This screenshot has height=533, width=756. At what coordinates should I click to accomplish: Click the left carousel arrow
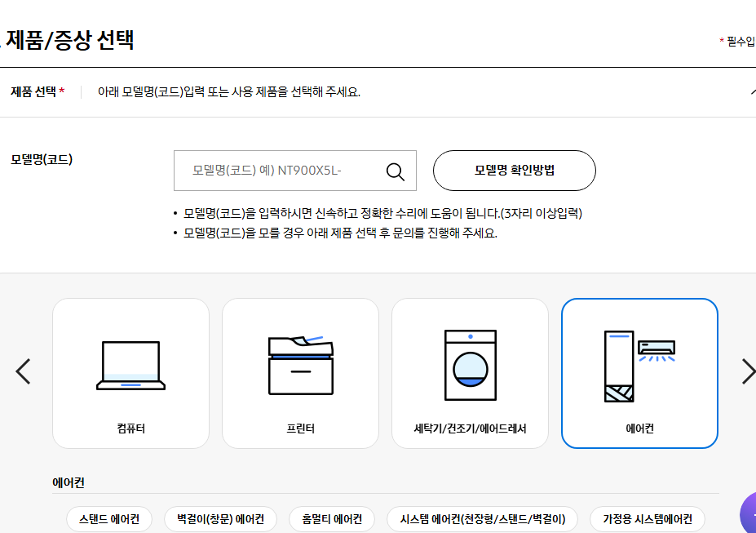click(x=22, y=371)
